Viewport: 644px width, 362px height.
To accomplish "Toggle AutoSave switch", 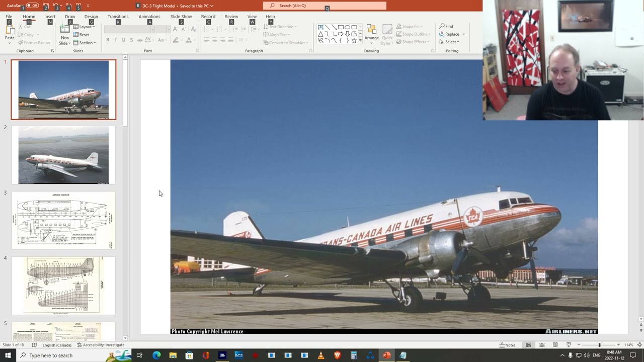I will [x=32, y=6].
